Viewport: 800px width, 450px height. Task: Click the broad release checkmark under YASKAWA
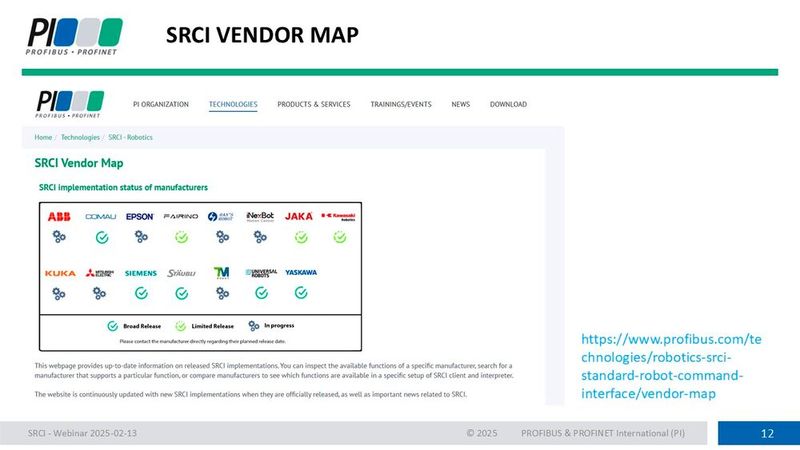point(301,293)
